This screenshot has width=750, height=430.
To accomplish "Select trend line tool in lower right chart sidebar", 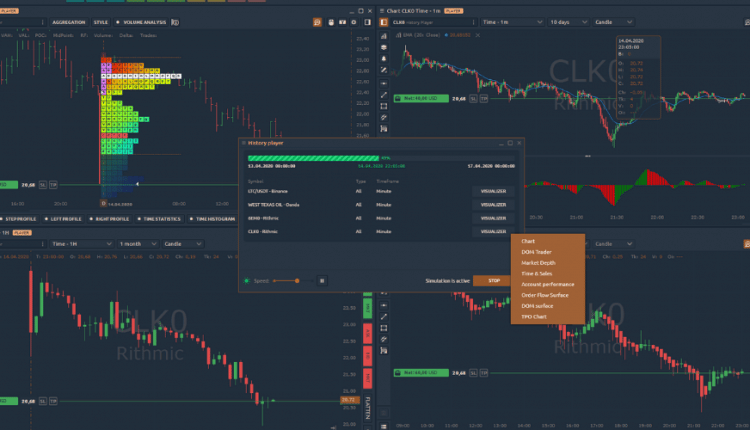I will click(384, 317).
